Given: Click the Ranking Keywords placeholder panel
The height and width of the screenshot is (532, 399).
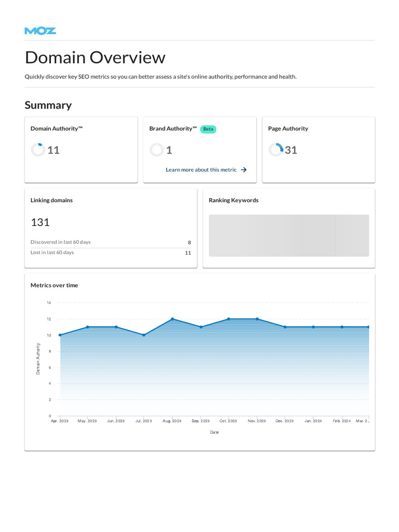Looking at the screenshot, I should click(289, 235).
